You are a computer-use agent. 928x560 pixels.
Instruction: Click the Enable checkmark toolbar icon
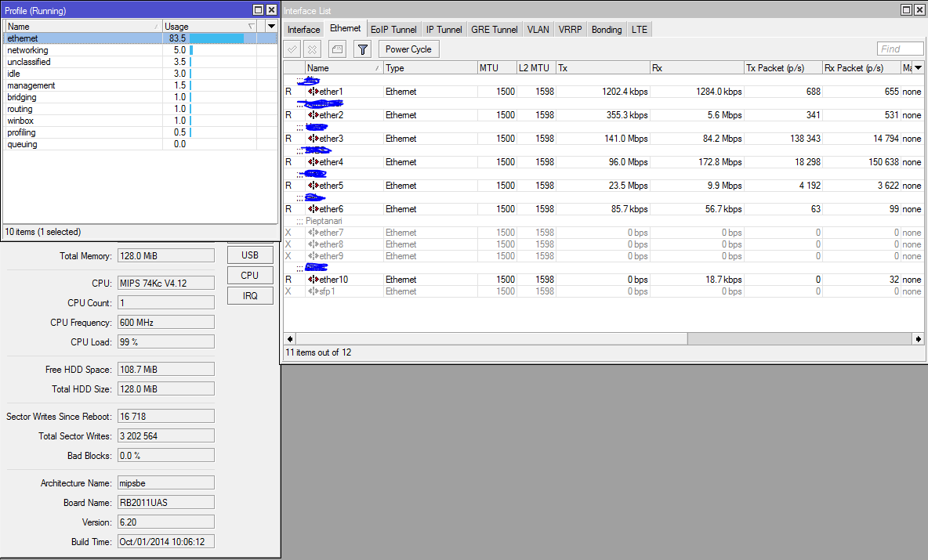click(292, 49)
